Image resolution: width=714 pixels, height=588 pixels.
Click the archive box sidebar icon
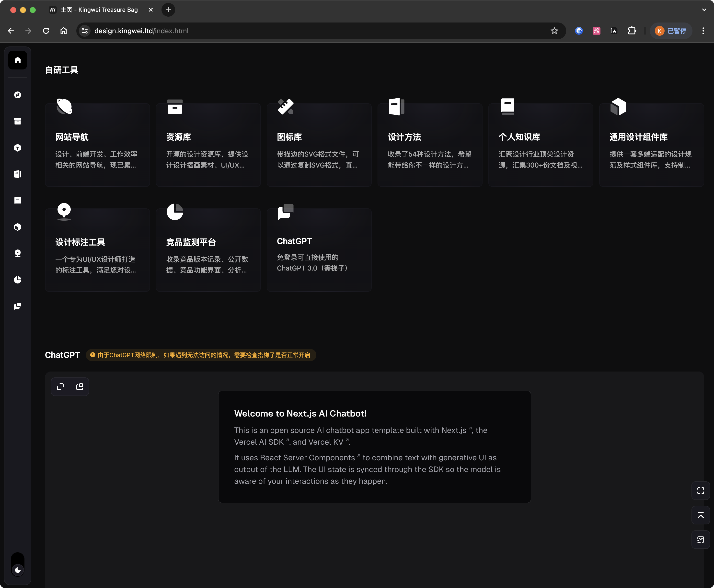click(x=18, y=121)
